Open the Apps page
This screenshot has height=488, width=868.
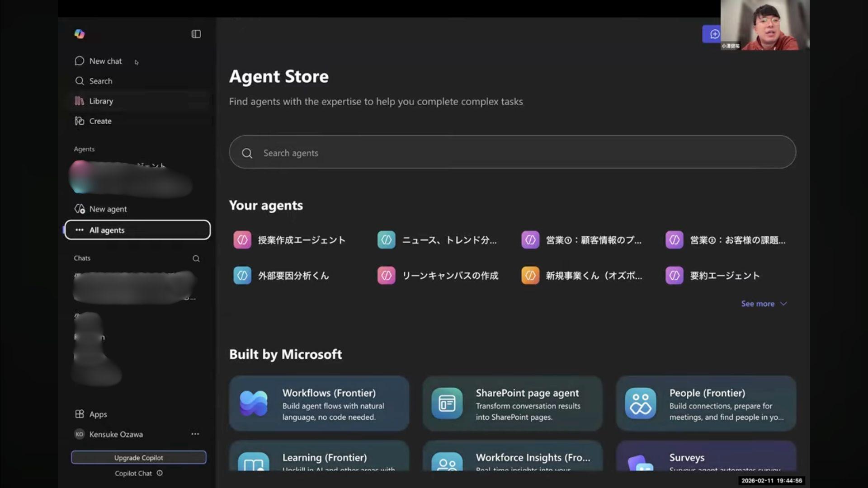[98, 414]
